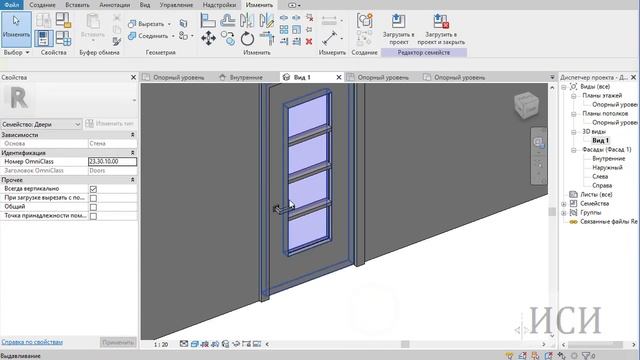Enable При загрузке вырезать с полостями checkbox
This screenshot has width=640, height=360.
tap(93, 198)
